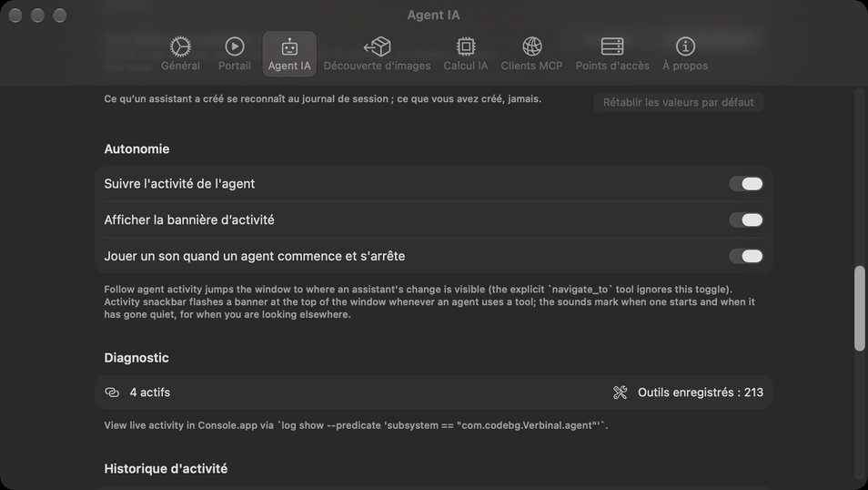This screenshot has height=490, width=868.
Task: Toggle the agent start/stop sound switch
Action: [x=746, y=256]
